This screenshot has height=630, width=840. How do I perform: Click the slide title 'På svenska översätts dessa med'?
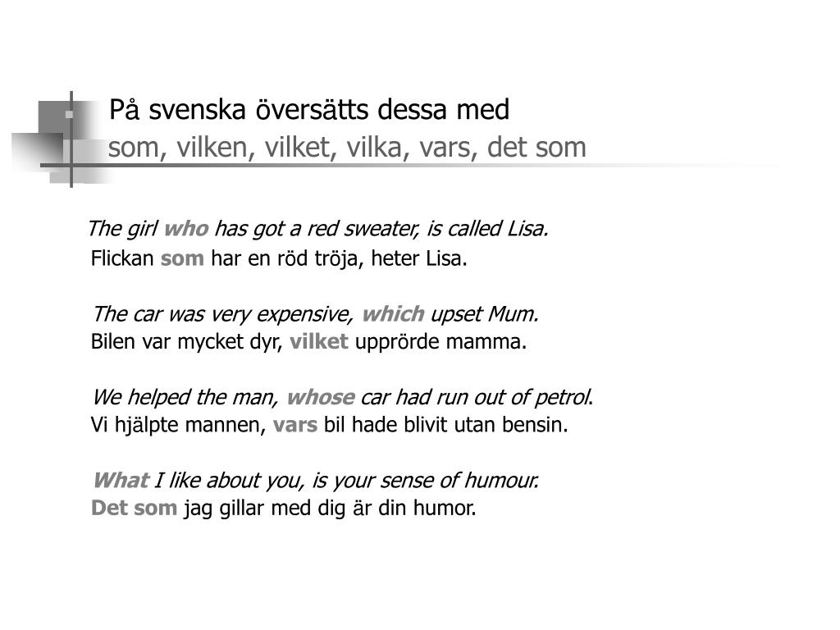pyautogui.click(x=309, y=110)
